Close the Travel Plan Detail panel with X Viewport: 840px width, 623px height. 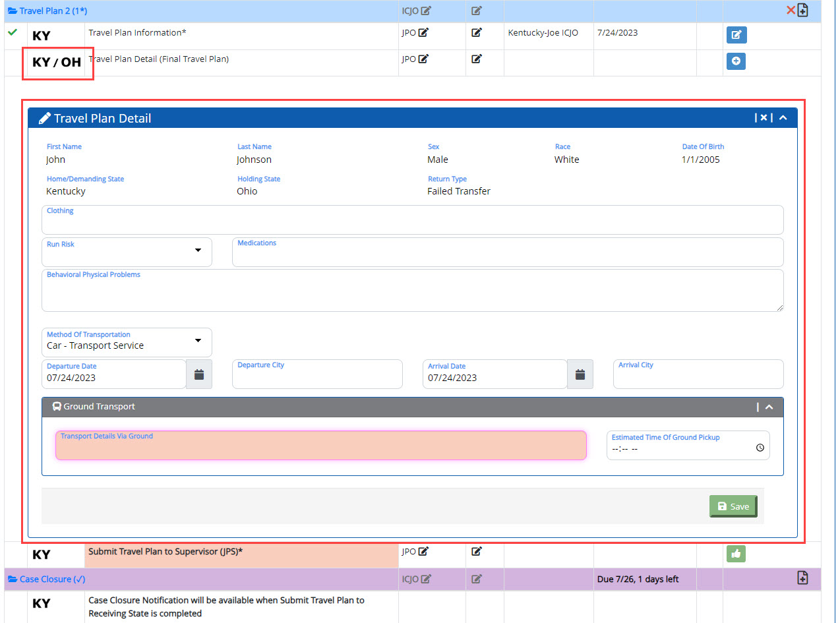coord(764,117)
